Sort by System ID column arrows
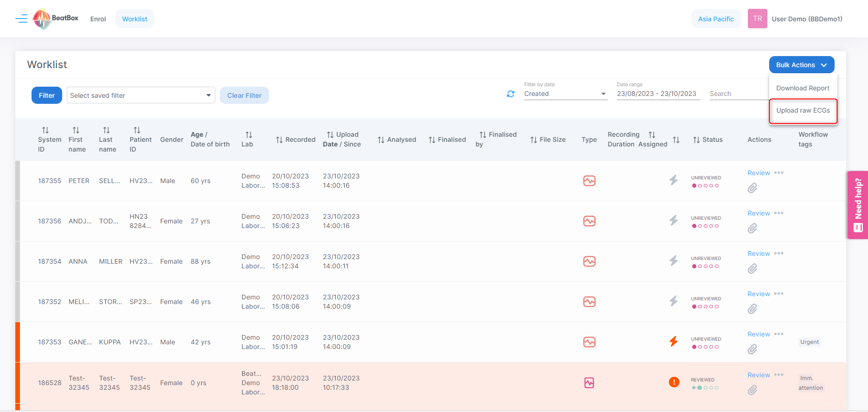Screen dimensions: 868x412 pyautogui.click(x=45, y=130)
